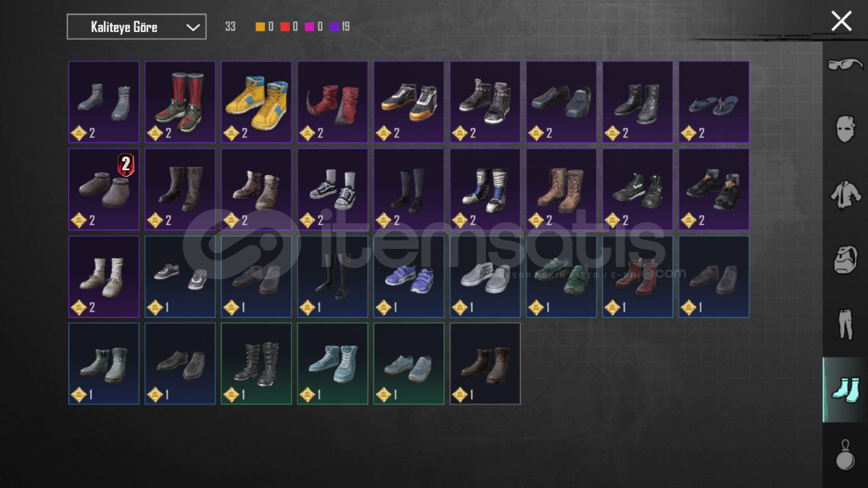Select the pants category icon
868x488 pixels.
[845, 324]
